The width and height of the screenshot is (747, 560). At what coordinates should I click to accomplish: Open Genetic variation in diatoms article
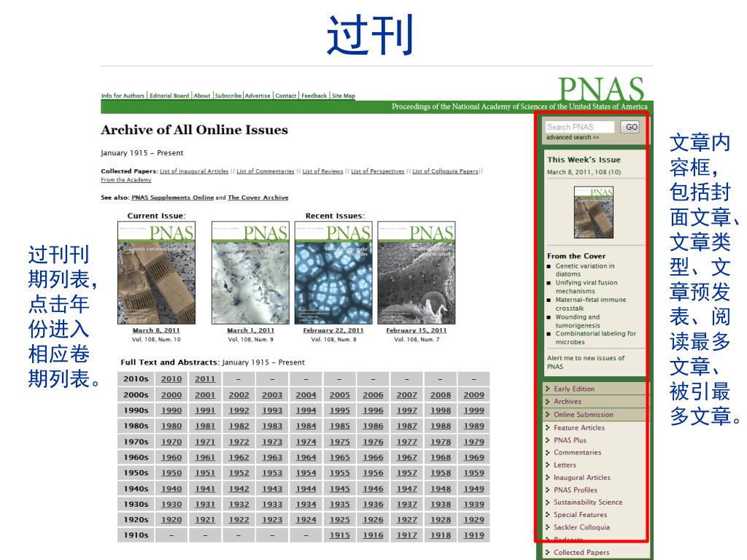point(585,270)
